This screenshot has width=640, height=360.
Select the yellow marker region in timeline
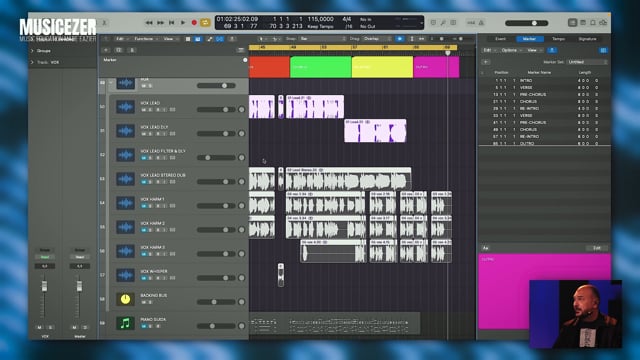click(x=382, y=67)
